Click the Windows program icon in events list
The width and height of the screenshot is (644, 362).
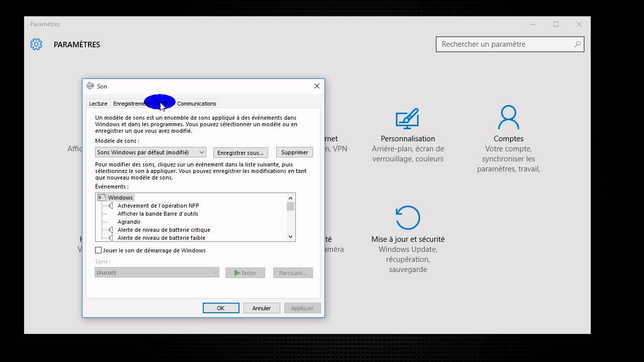[102, 198]
